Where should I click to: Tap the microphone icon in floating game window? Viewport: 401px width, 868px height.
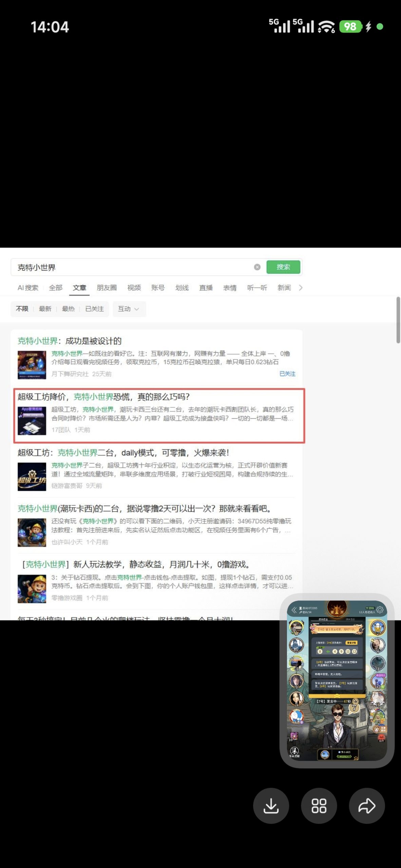[377, 627]
